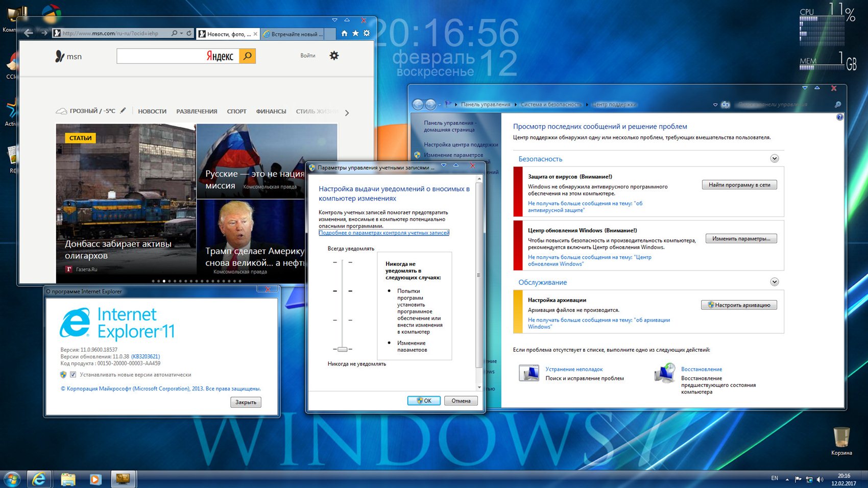
Task: Open Action Center flag in tray
Action: 798,479
